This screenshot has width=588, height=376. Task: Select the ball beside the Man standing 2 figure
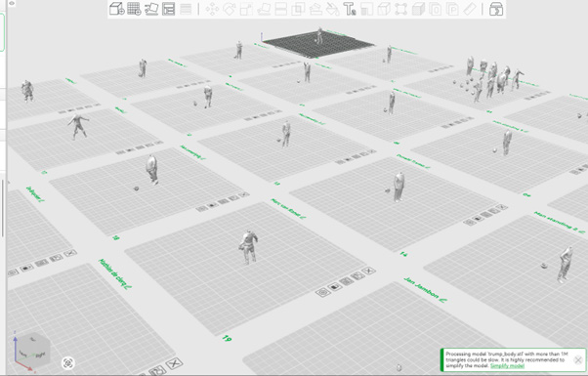tap(544, 266)
